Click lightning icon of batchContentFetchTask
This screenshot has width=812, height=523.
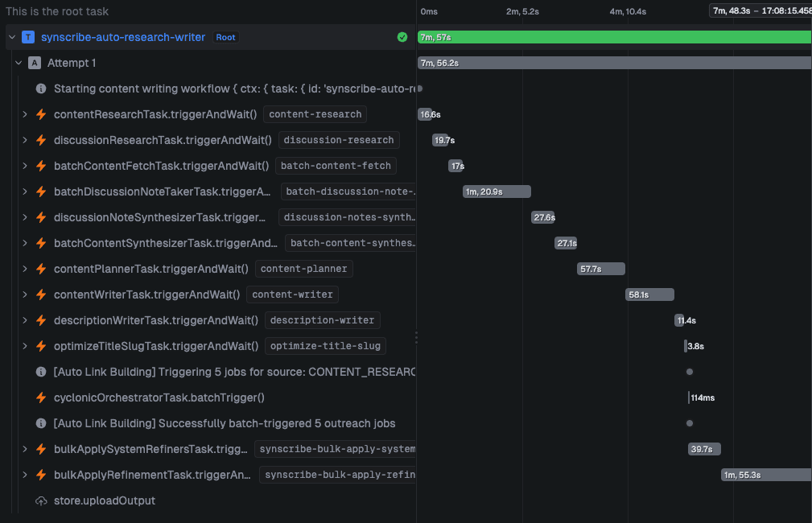tap(41, 166)
